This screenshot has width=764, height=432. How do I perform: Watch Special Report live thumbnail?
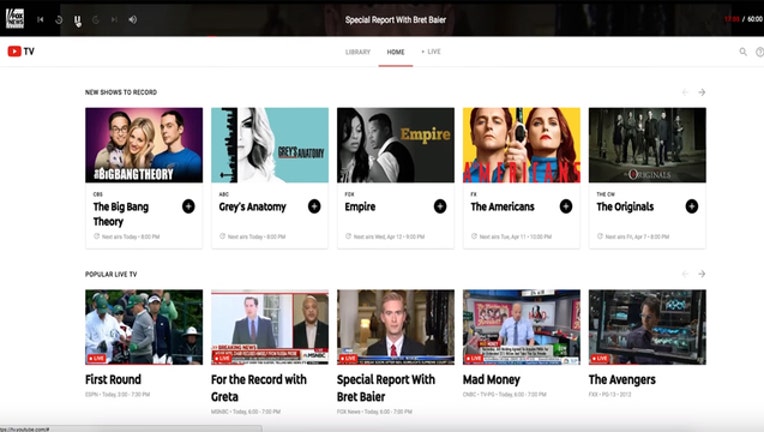click(x=396, y=327)
